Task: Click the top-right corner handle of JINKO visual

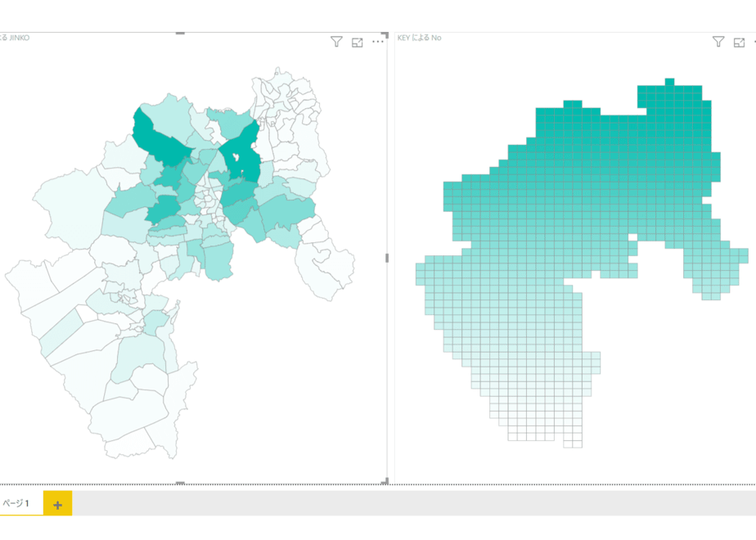Action: click(x=385, y=34)
